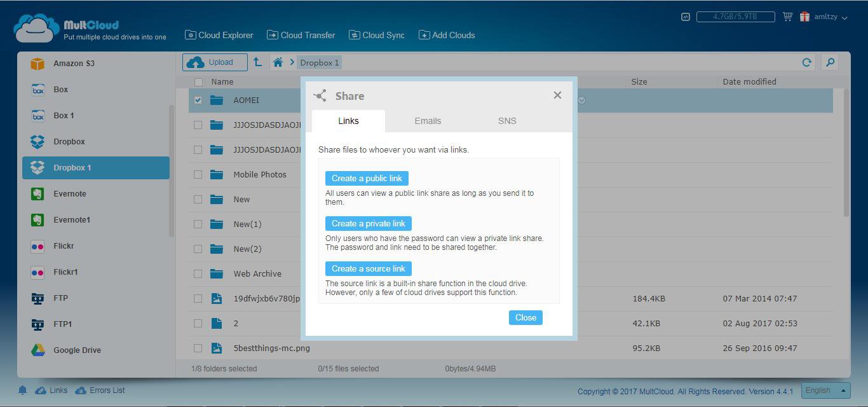Click the MultCloud logo

[x=90, y=29]
